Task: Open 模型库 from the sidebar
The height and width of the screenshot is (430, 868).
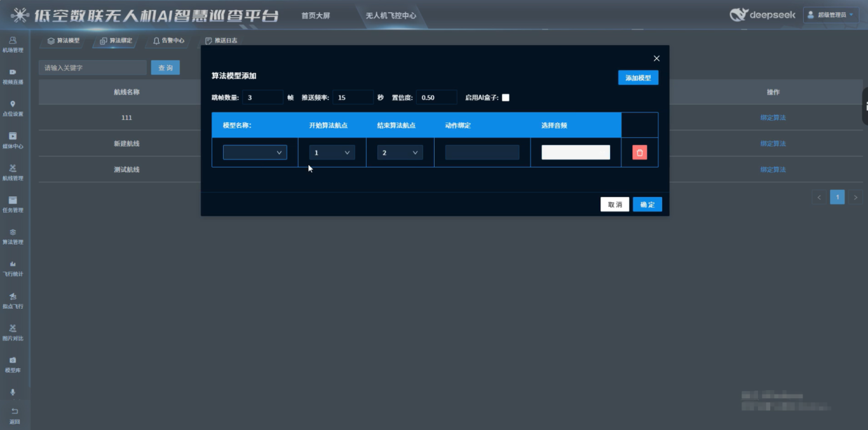Action: (13, 364)
